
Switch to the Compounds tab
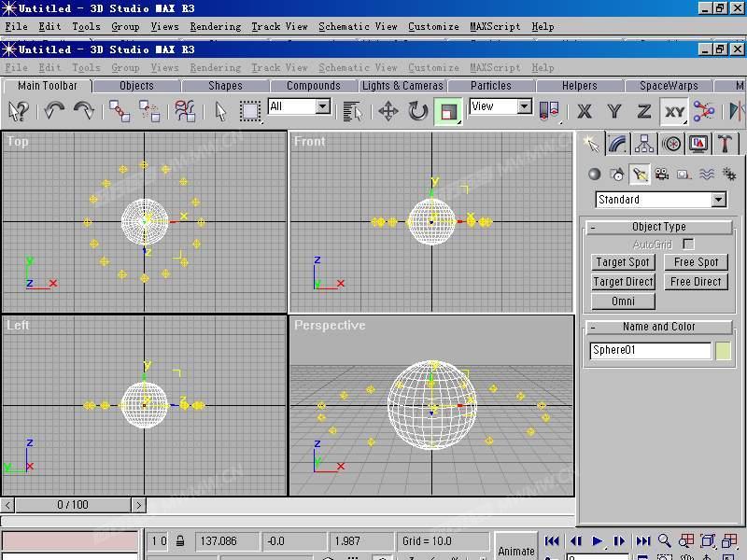click(314, 86)
